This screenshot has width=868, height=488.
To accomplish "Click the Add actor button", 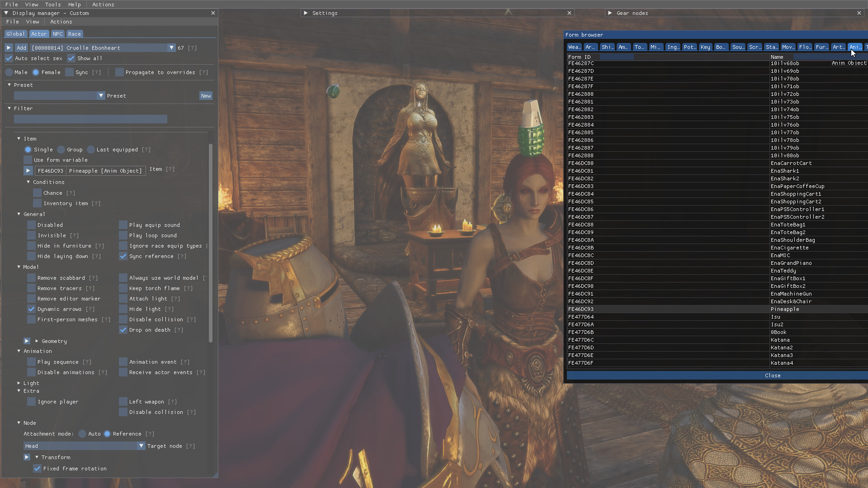I will pos(21,47).
